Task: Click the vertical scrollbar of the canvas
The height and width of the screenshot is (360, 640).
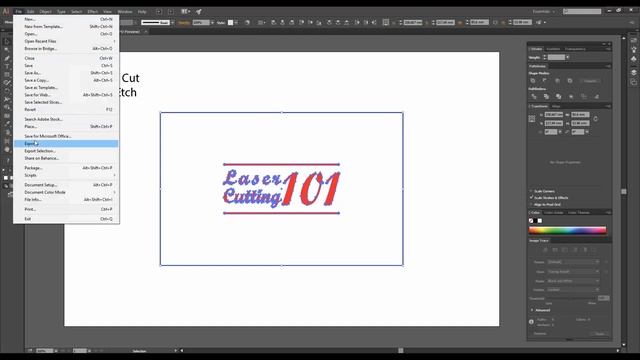Action: (x=624, y=191)
